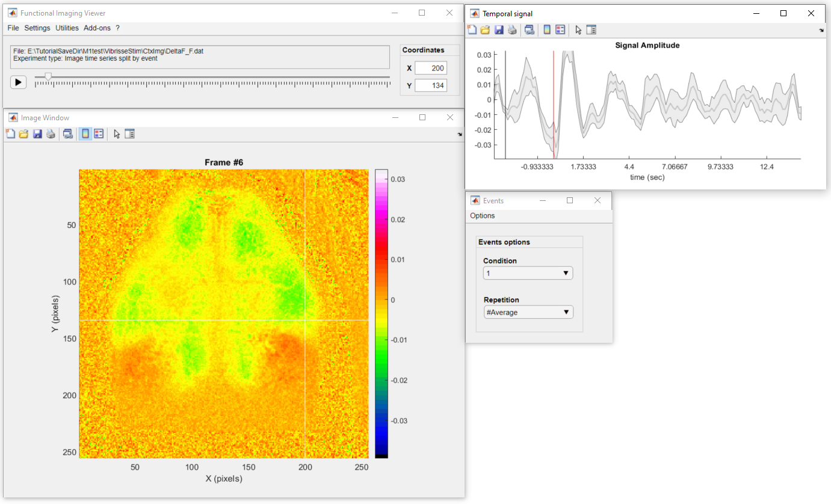Click the X (pixels) axis label
831x504 pixels.
223,479
